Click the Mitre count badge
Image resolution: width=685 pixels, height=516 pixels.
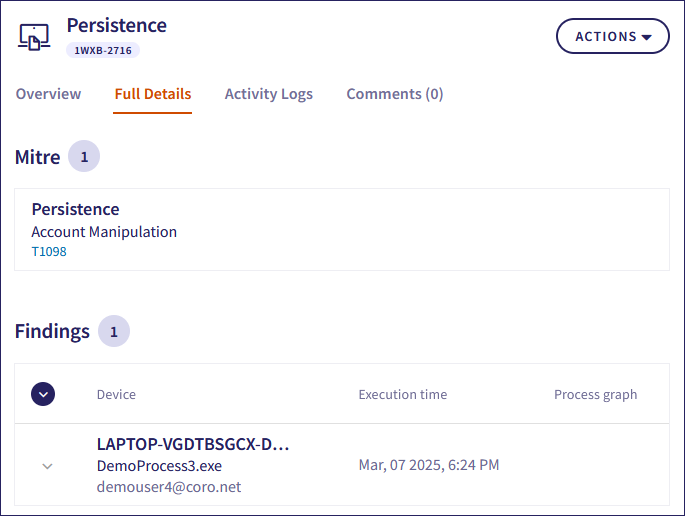pos(84,157)
